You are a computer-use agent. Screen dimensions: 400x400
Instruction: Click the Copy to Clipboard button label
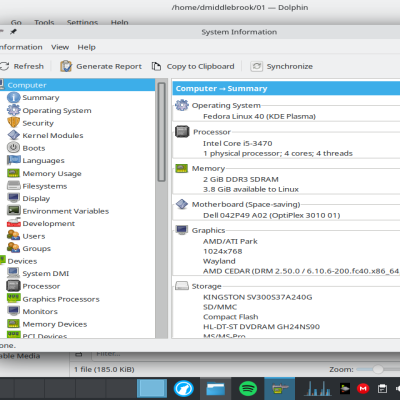200,66
